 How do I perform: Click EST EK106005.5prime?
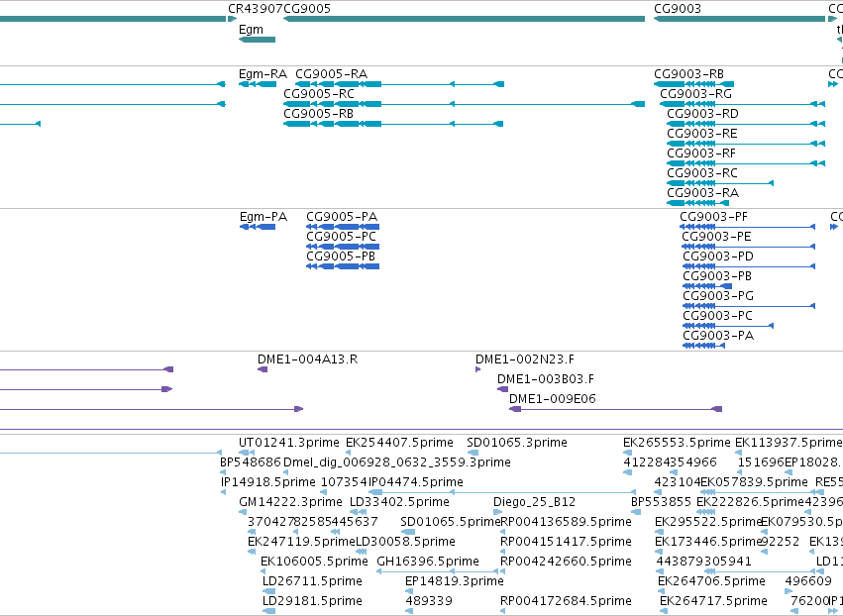tap(314, 563)
